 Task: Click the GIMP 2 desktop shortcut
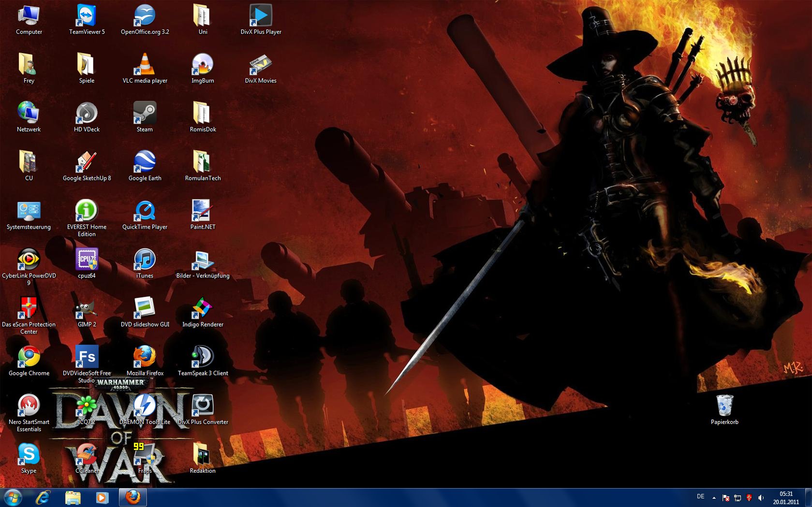coord(87,309)
